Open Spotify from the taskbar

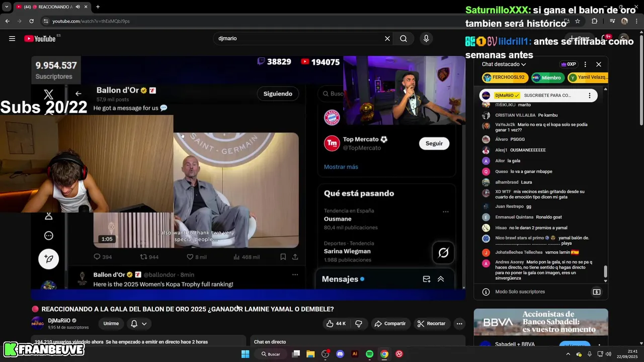click(370, 354)
